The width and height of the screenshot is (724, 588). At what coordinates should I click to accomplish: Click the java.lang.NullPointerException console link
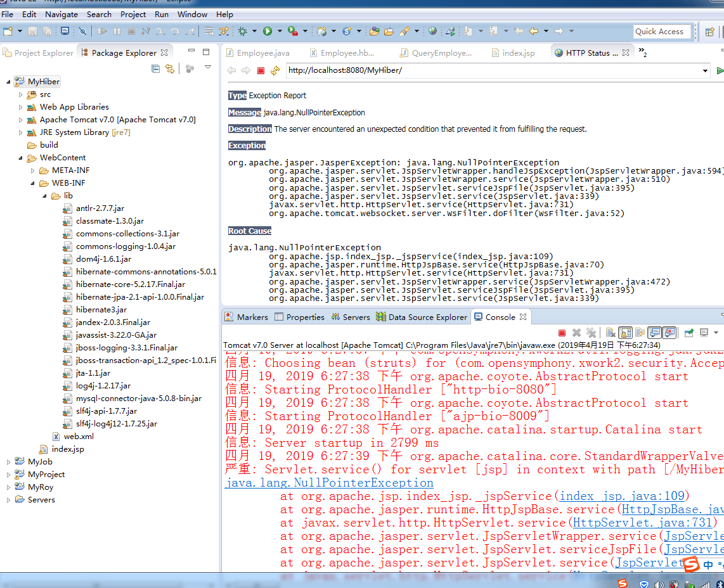pyautogui.click(x=330, y=483)
